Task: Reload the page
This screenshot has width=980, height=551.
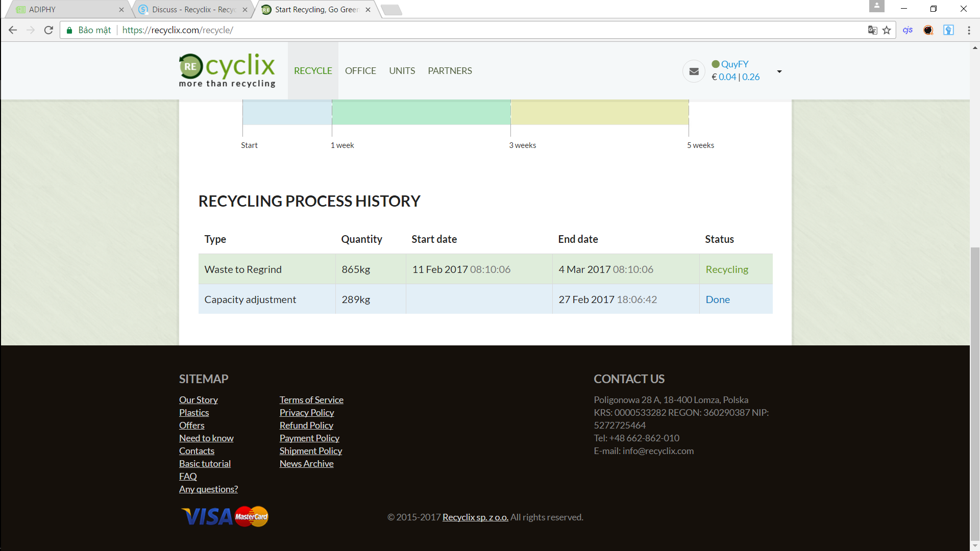Action: (x=48, y=30)
